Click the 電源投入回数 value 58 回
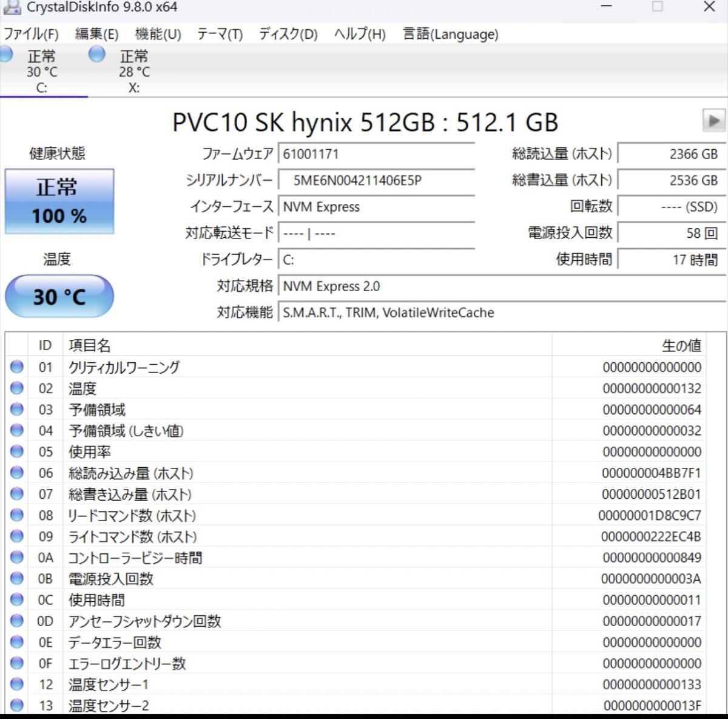The width and height of the screenshot is (728, 719). (x=672, y=233)
